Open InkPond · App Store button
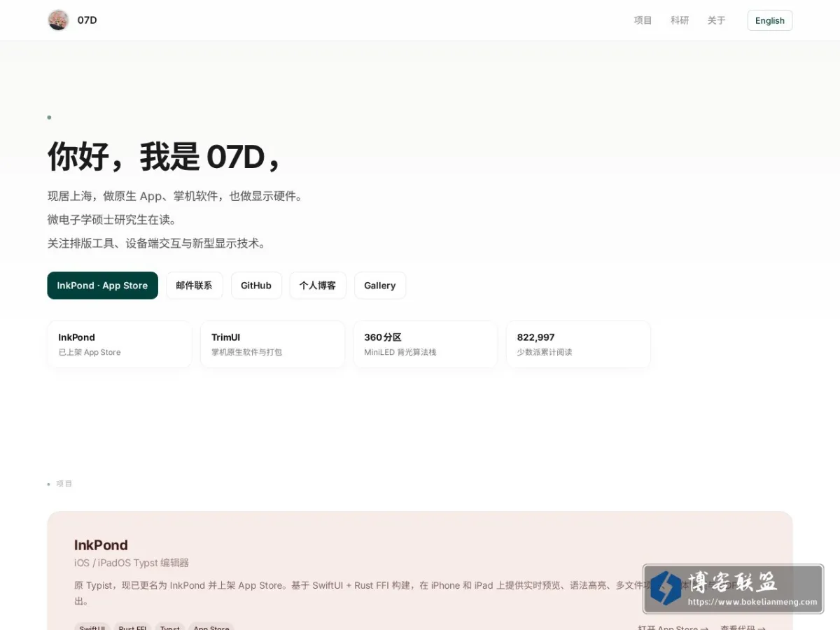This screenshot has height=630, width=840. click(x=102, y=286)
